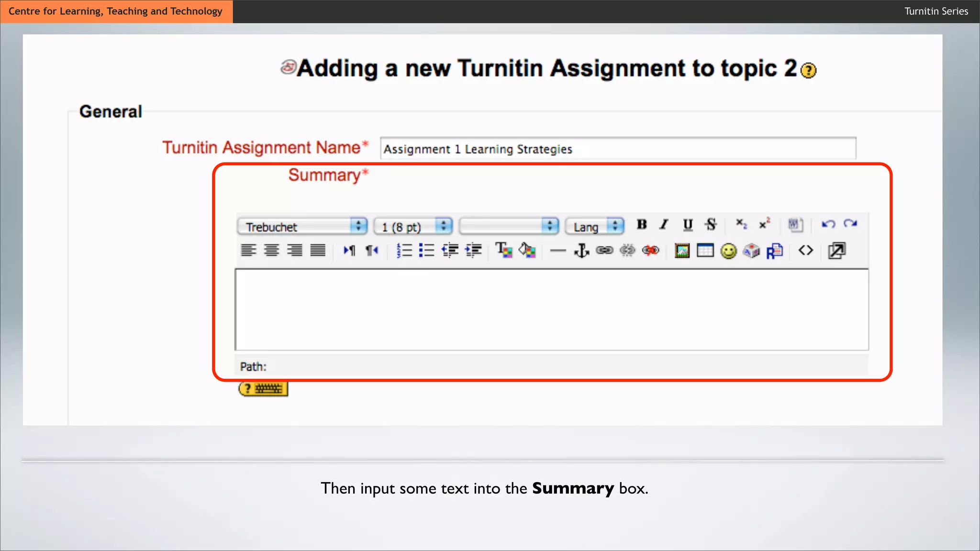Click the insert web link icon
The image size is (980, 551).
click(604, 251)
